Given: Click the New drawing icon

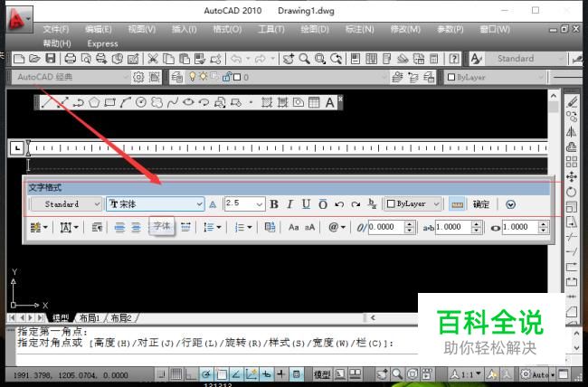Looking at the screenshot, I should coord(19,59).
